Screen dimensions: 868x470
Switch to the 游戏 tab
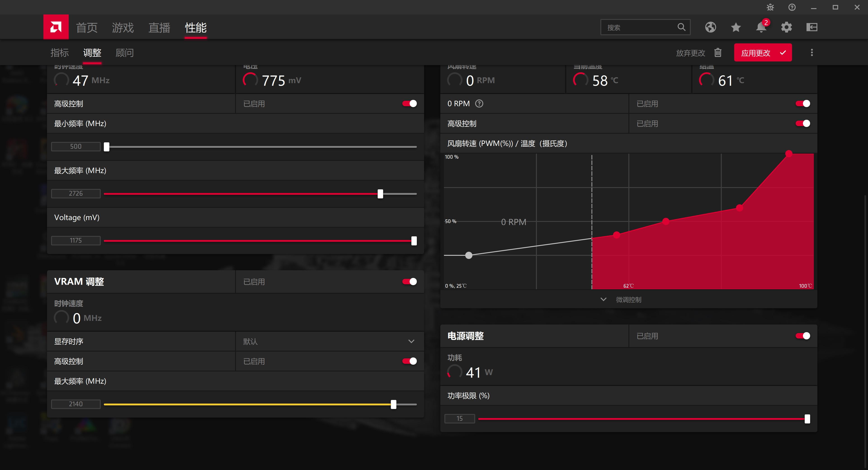pos(123,28)
